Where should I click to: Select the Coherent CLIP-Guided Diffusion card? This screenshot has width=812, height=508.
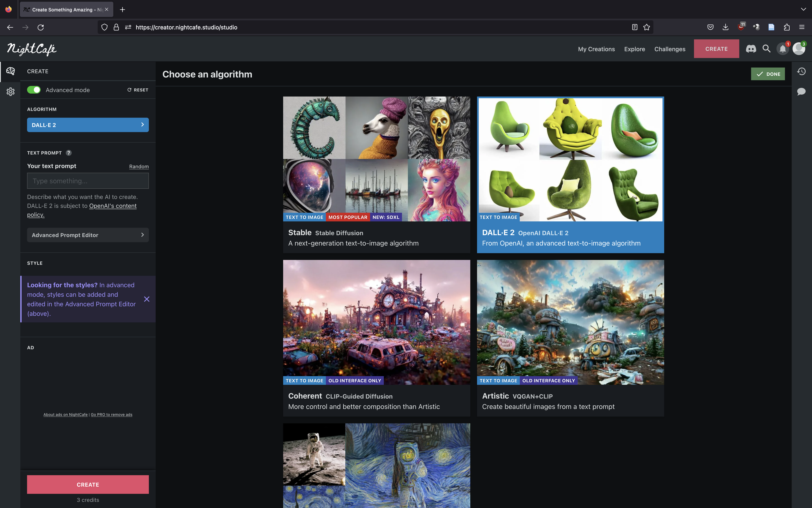[x=376, y=338]
